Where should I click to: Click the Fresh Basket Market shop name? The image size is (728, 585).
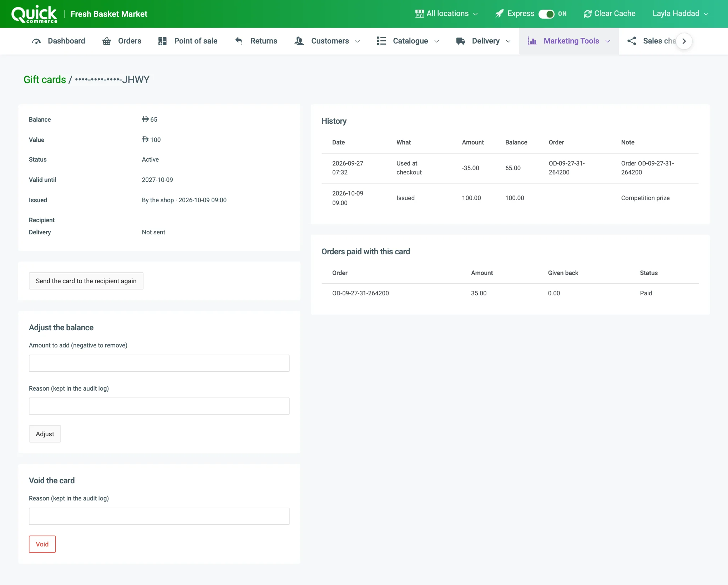tap(109, 14)
